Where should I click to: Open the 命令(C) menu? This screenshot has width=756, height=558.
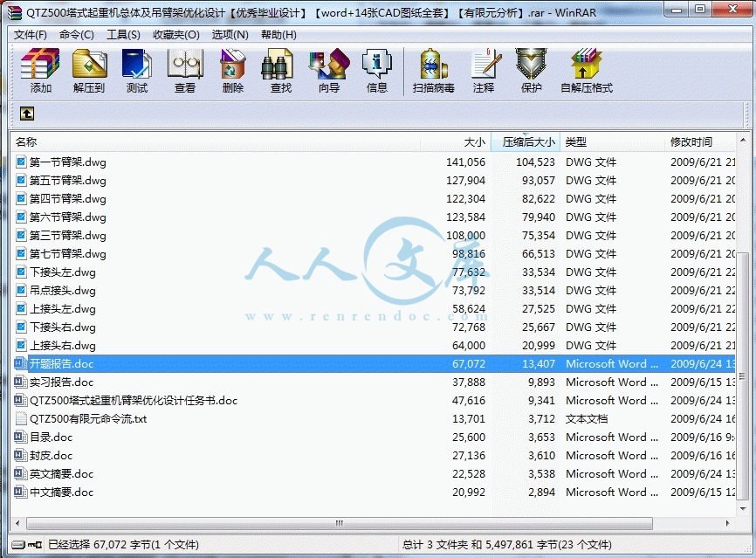tap(76, 35)
